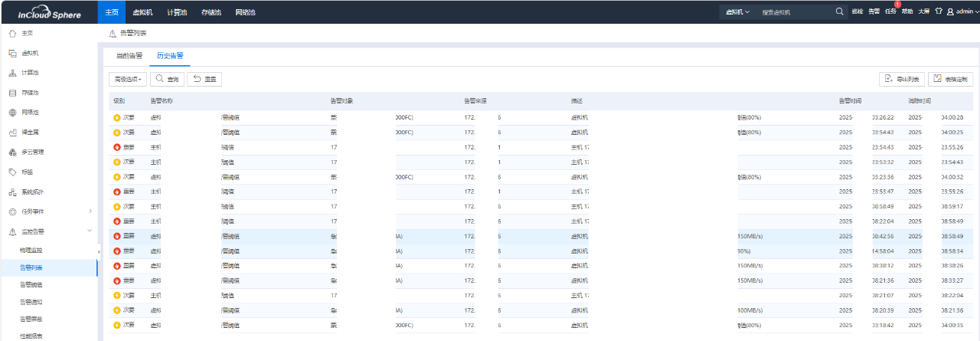Screen dimensions: 980x341
Task: Click the 虚拟机 icon in left sidebar
Action: tap(12, 53)
